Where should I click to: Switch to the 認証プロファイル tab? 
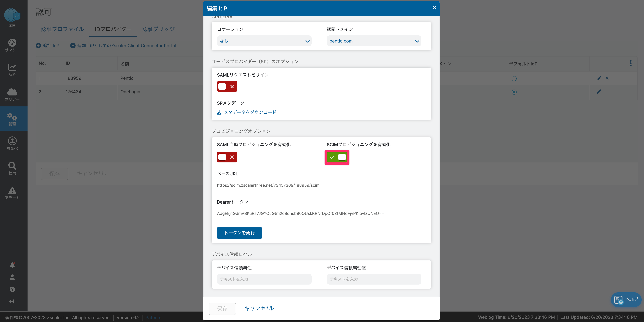coord(62,29)
